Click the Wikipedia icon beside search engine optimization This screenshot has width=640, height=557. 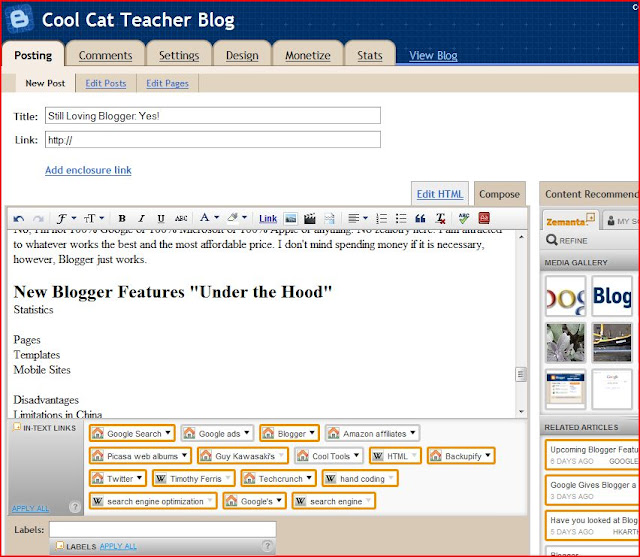coord(97,501)
